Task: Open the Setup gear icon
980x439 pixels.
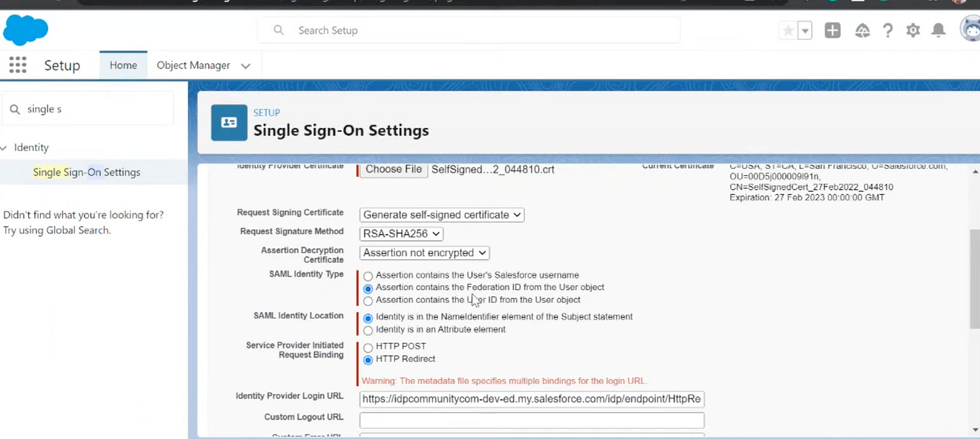Action: pyautogui.click(x=913, y=30)
